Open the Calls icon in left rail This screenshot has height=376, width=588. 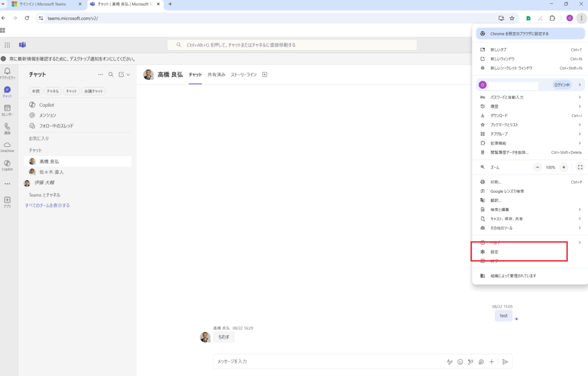(7, 128)
